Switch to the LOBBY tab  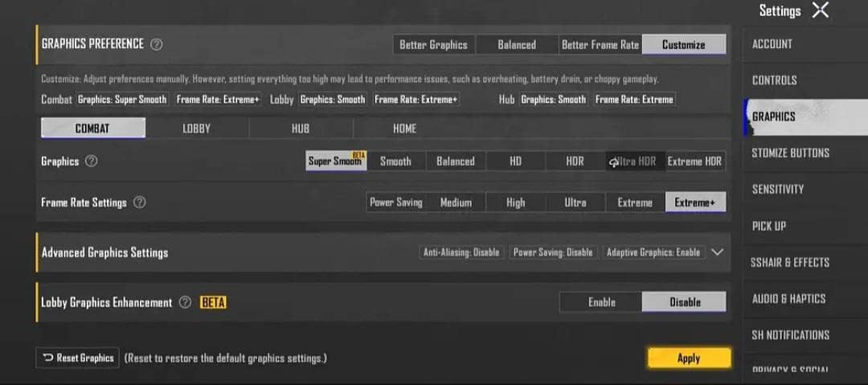click(x=197, y=129)
